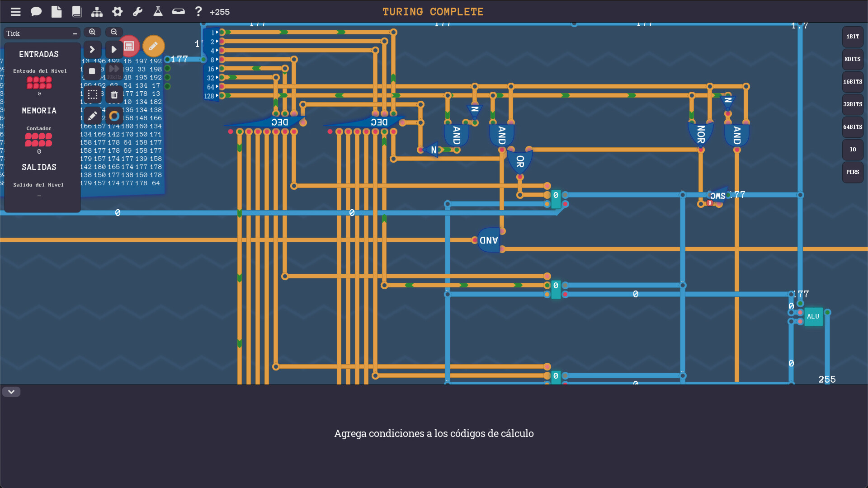The height and width of the screenshot is (488, 868).
Task: Click the orange pencil edit circle
Action: point(153,46)
